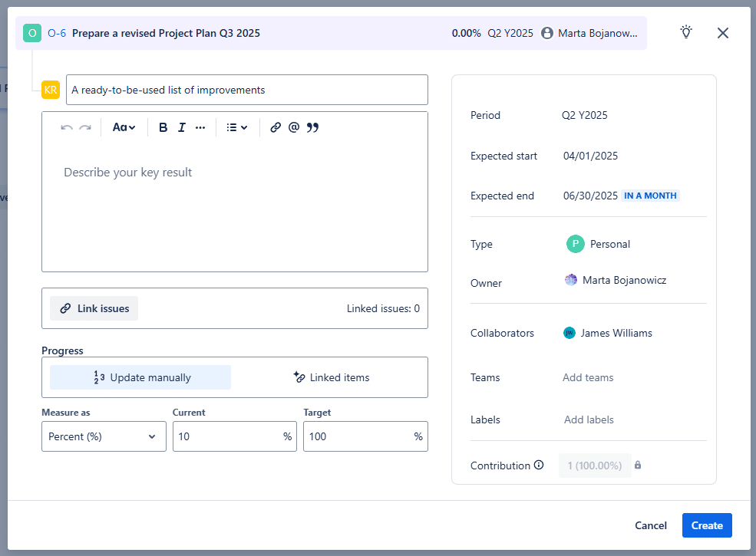Click the undo arrow in editor toolbar

pos(67,127)
